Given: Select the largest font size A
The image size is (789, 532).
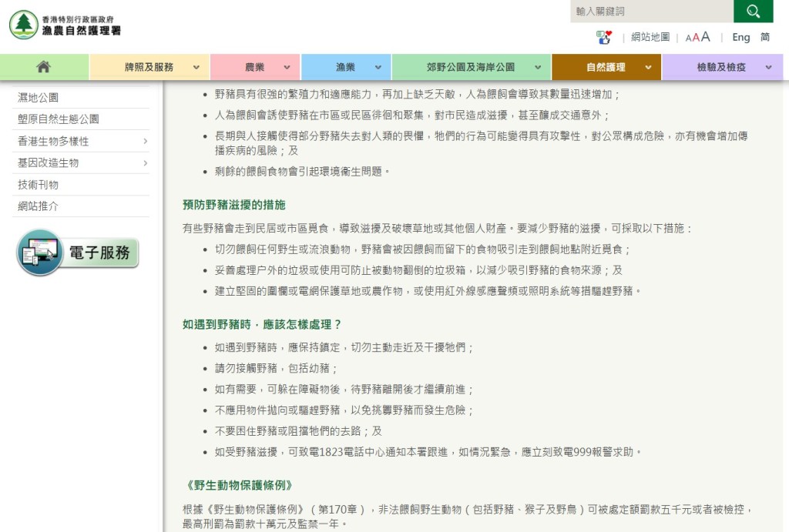Looking at the screenshot, I should [x=706, y=36].
